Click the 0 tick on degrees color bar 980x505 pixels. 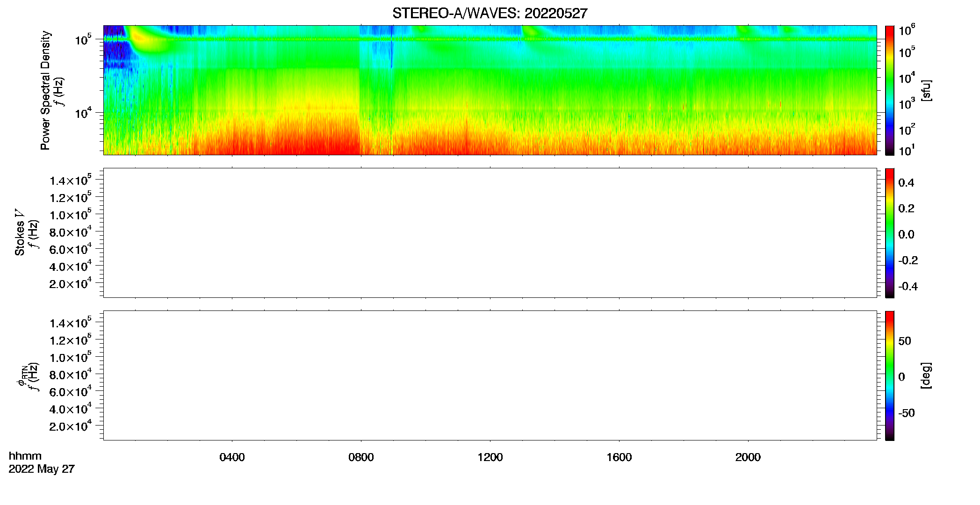pos(901,377)
